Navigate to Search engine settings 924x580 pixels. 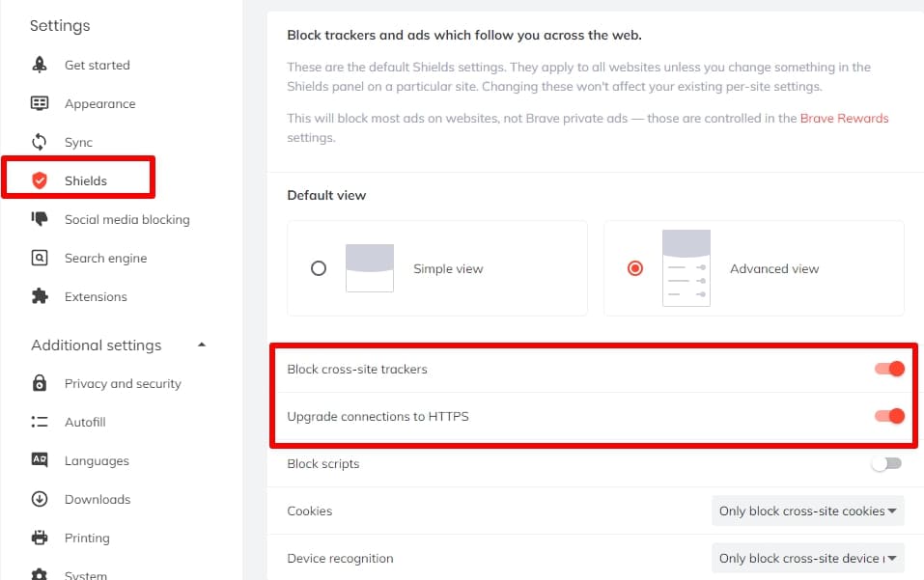pyautogui.click(x=106, y=258)
